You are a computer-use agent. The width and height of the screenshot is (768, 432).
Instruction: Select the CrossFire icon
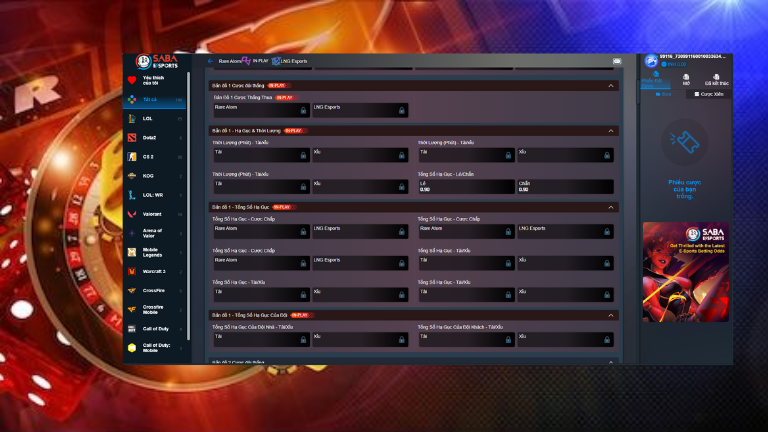click(x=132, y=290)
